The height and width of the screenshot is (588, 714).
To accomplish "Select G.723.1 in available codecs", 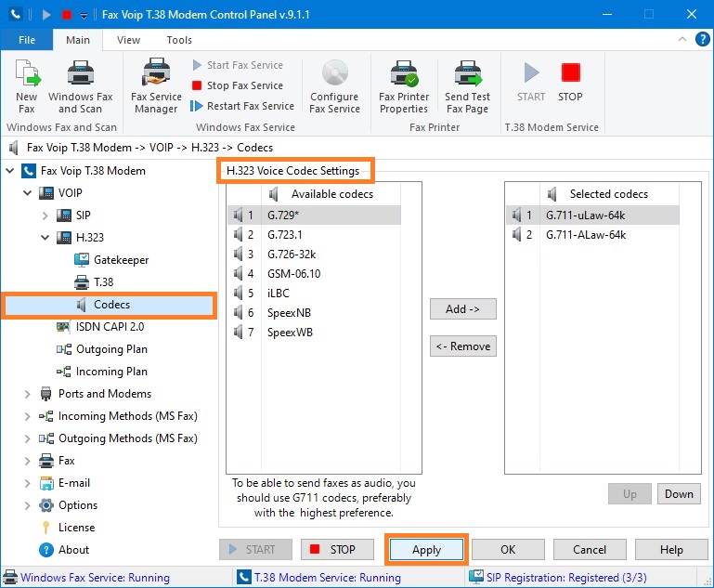I will (314, 235).
